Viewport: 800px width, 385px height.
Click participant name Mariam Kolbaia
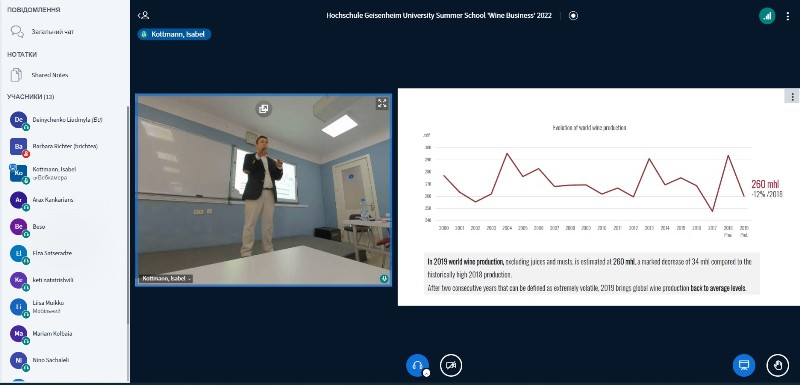point(52,333)
